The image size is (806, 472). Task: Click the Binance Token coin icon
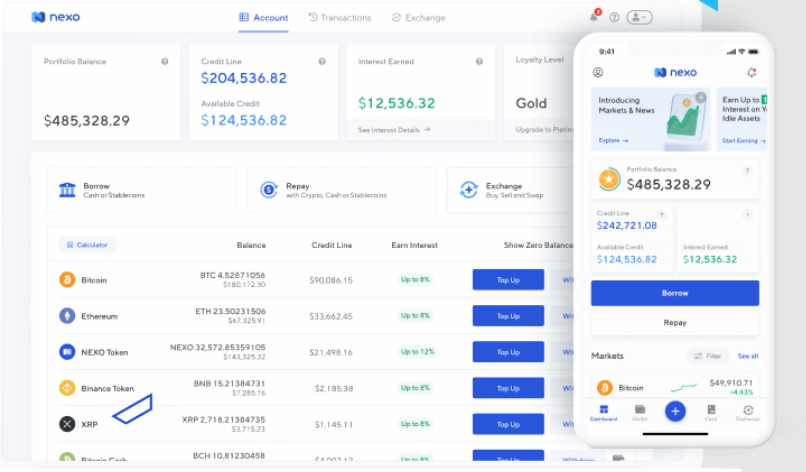(x=67, y=388)
